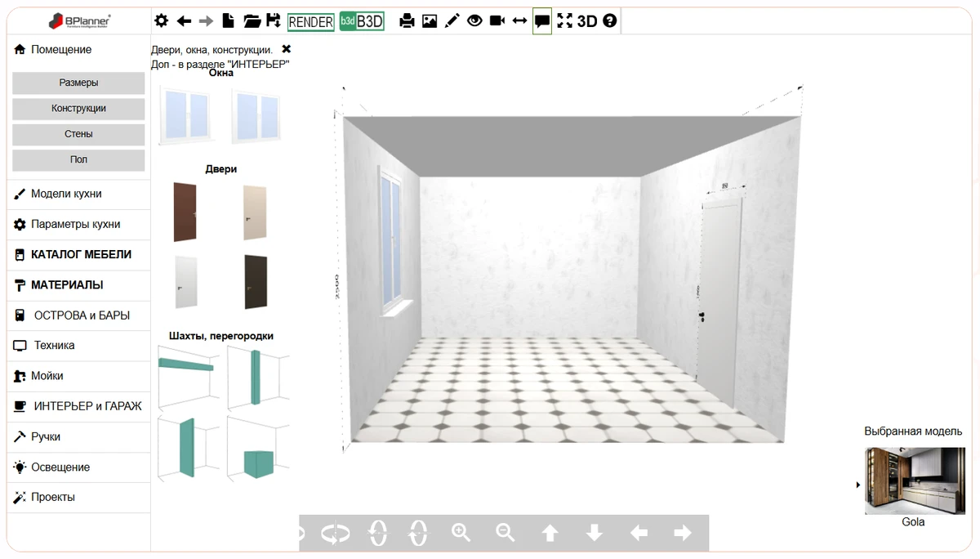
Task: Rotate view using horizontal orbit icon
Action: (x=334, y=534)
